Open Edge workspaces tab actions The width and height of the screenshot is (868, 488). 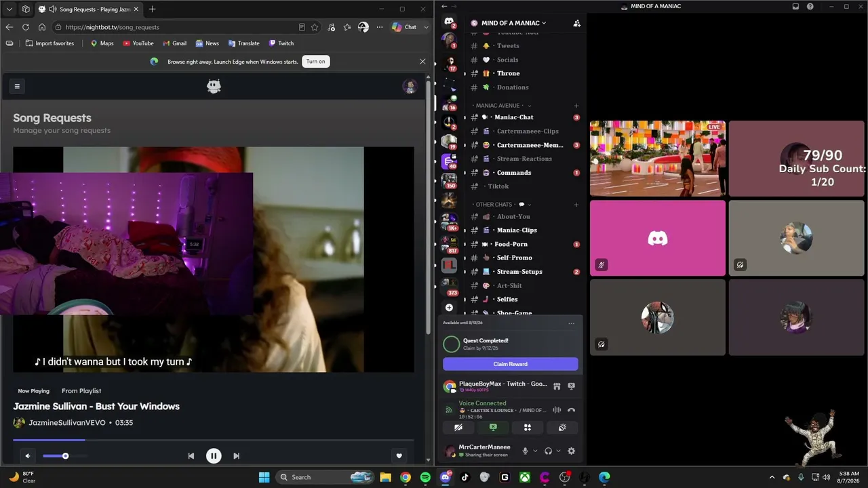26,9
